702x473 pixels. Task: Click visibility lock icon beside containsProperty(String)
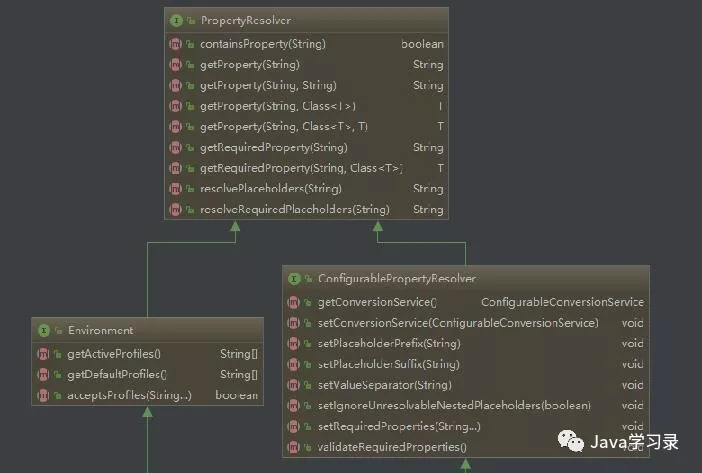tap(190, 44)
